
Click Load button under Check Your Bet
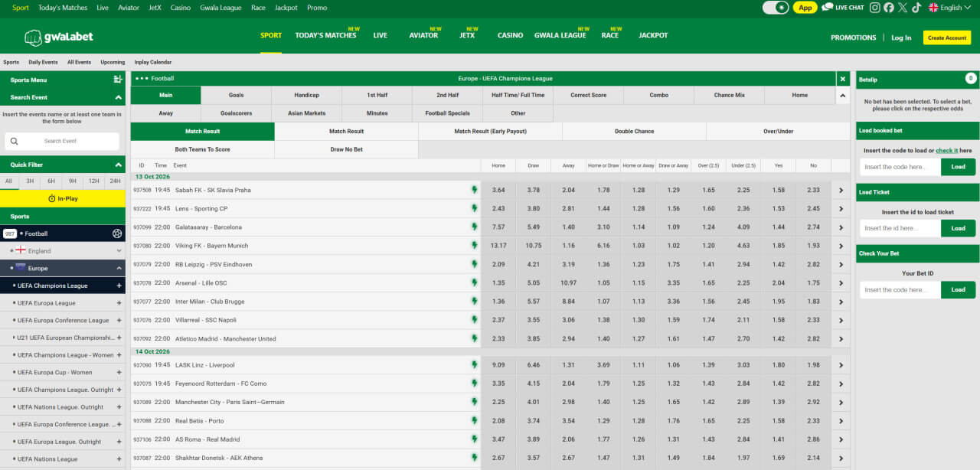[958, 289]
